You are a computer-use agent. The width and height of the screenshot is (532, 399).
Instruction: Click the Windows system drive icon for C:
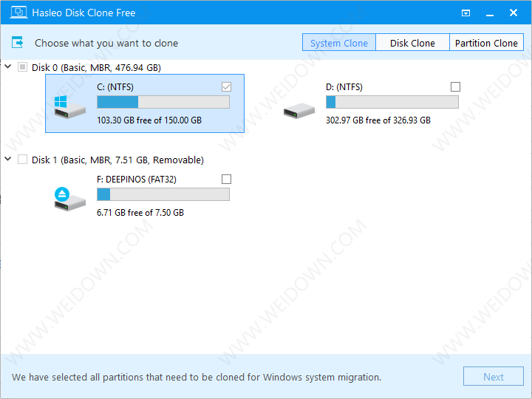point(69,107)
